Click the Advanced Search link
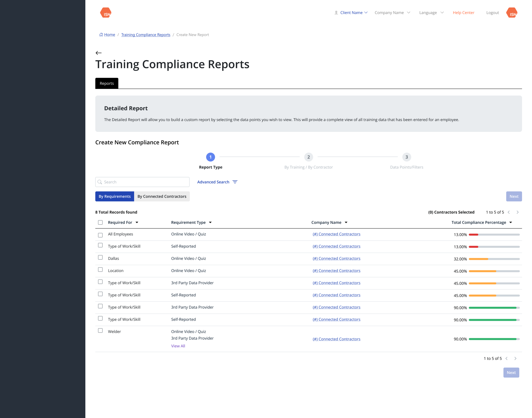Viewport: 532px width, 418px height. (213, 182)
